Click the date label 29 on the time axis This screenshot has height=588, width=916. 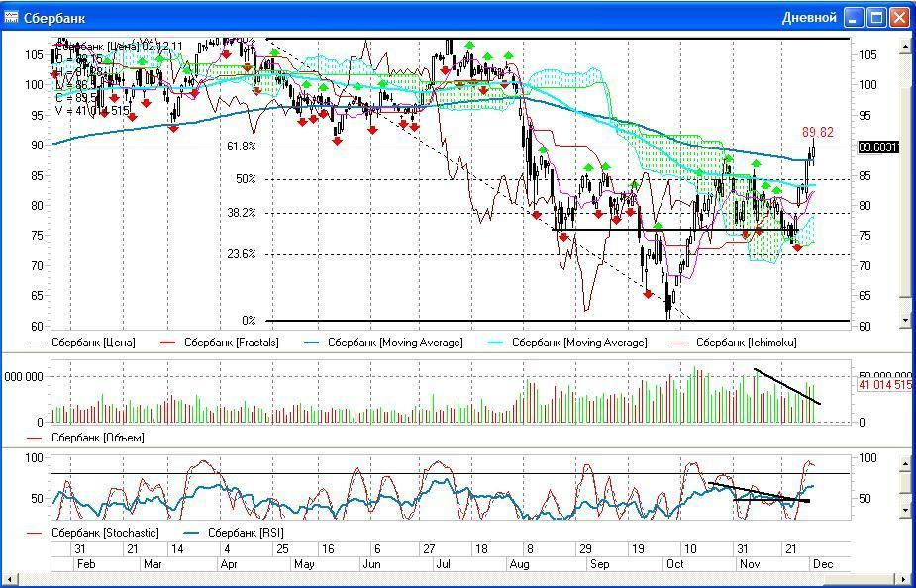[585, 549]
